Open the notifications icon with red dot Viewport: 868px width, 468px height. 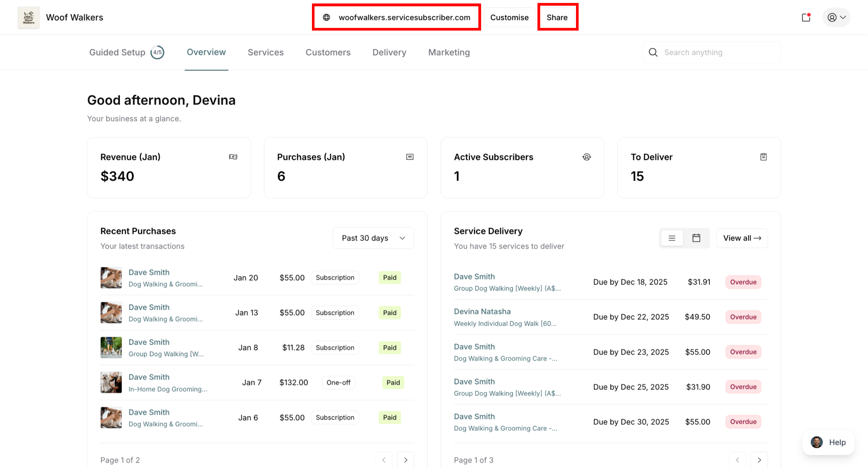[806, 17]
